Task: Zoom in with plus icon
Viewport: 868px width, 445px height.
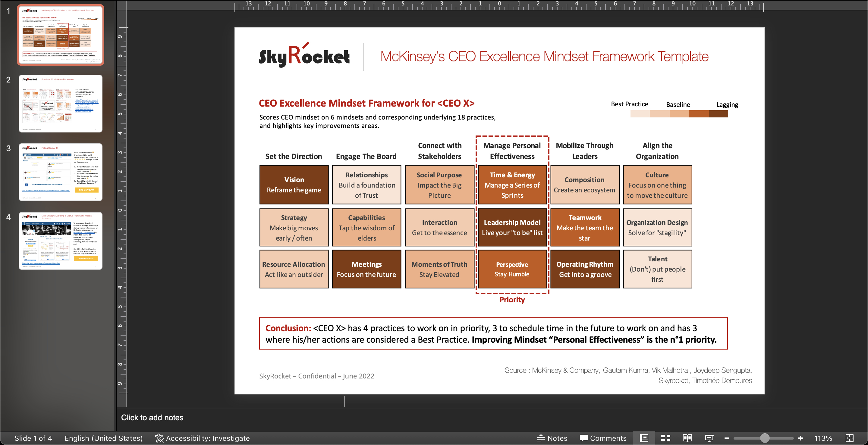Action: (800, 438)
